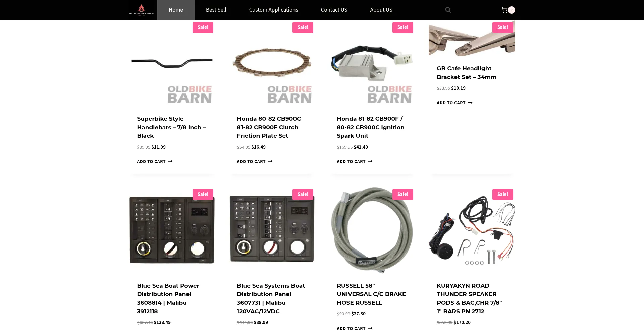Add GB Cafe Headlight Bracket to cart

454,103
